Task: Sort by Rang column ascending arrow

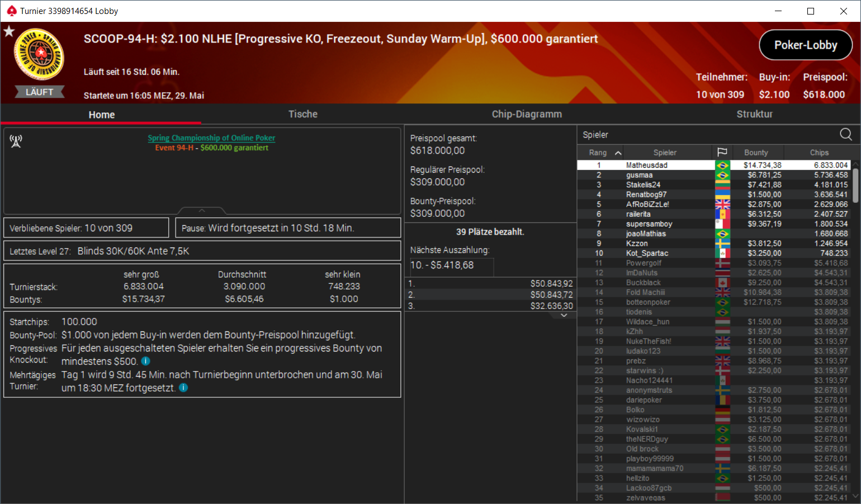Action: coord(618,153)
